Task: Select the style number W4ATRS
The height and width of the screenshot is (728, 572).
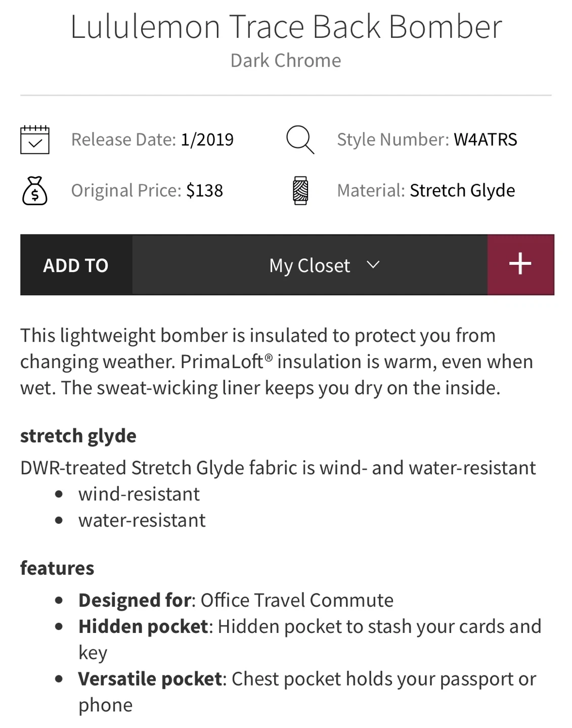Action: click(x=485, y=140)
